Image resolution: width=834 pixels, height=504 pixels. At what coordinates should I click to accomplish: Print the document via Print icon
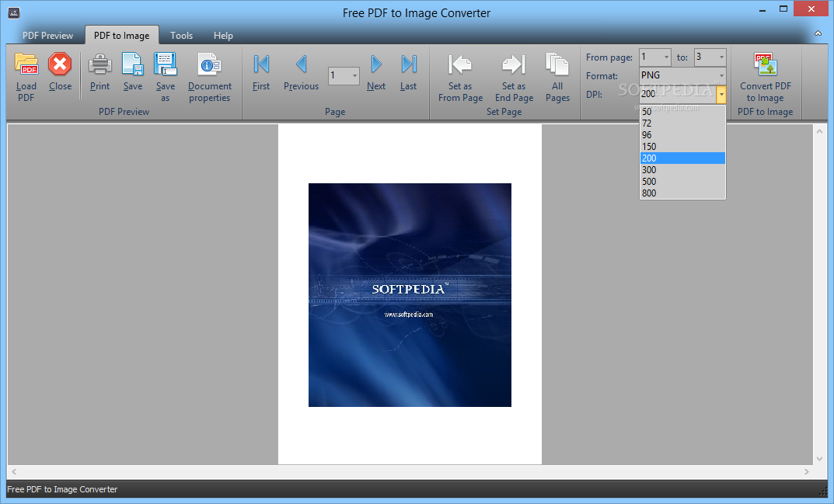point(99,71)
